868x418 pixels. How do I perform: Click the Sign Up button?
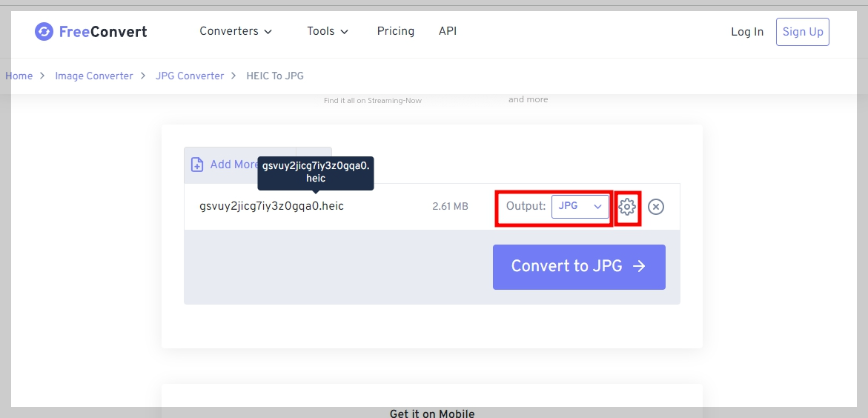click(x=802, y=32)
